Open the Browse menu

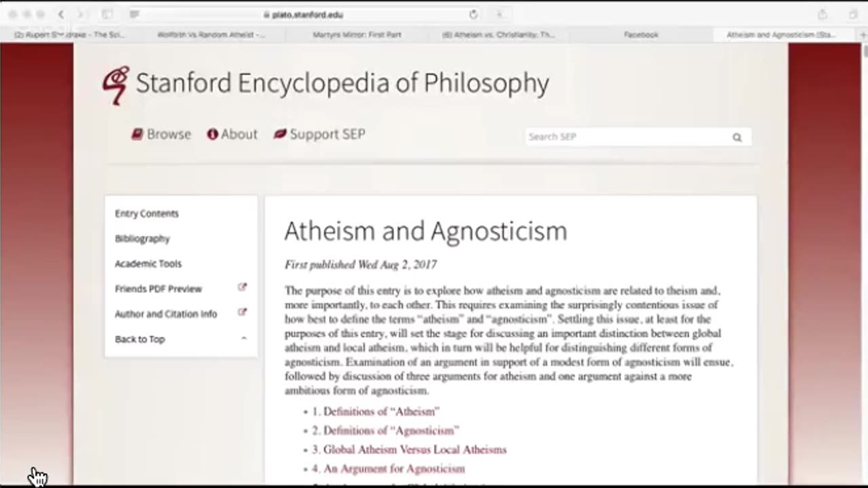point(161,134)
